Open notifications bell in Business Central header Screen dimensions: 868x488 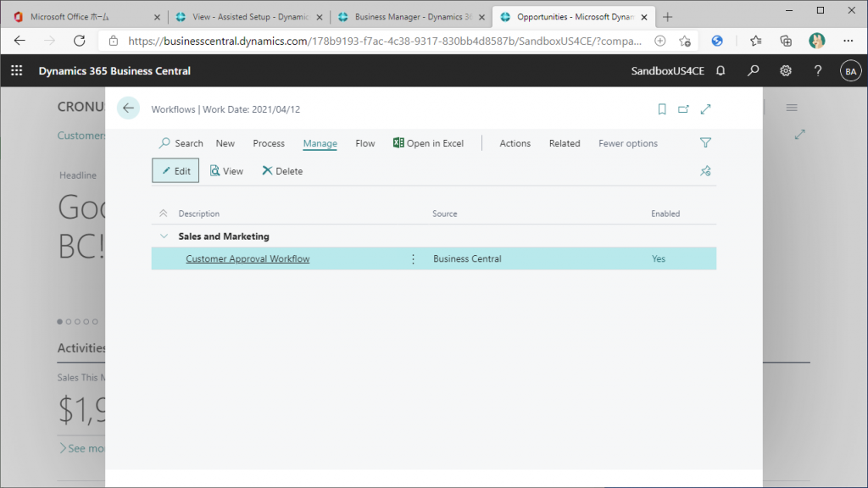click(721, 71)
